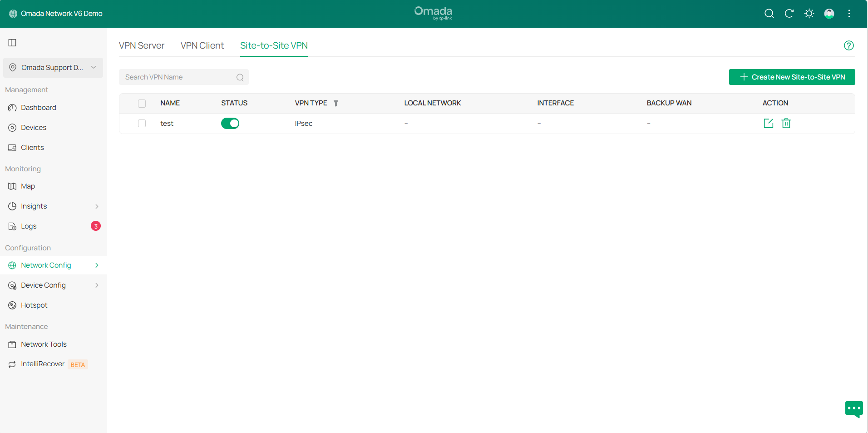Switch to the VPN Server tab

pos(142,45)
